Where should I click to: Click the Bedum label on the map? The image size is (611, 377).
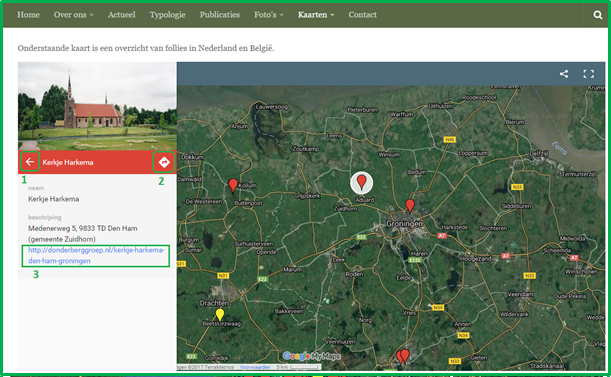coord(417,172)
